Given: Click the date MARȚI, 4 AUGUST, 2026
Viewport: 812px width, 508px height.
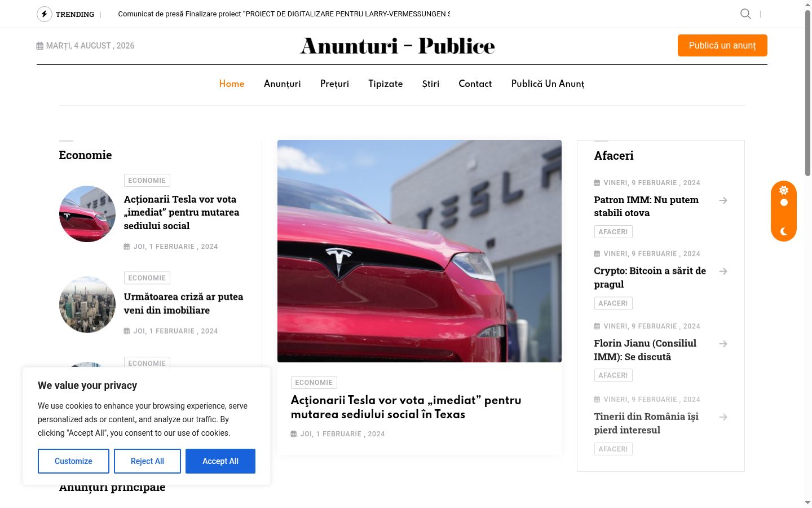Looking at the screenshot, I should tap(90, 46).
